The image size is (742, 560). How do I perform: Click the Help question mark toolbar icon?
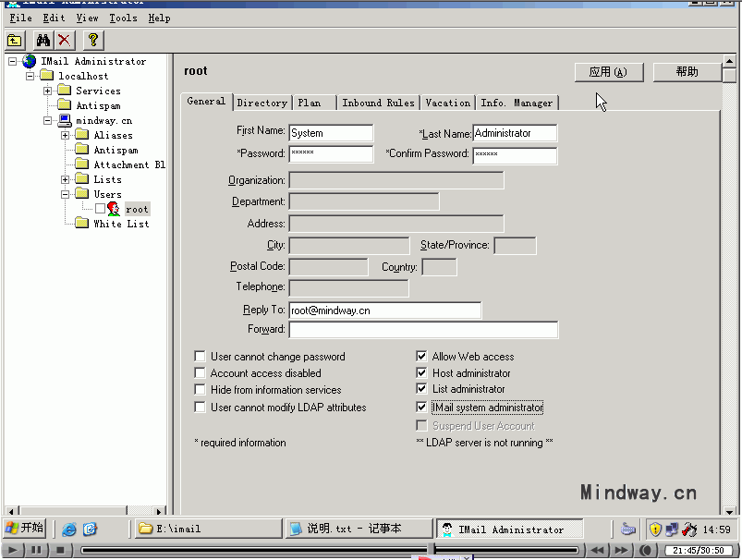click(x=92, y=41)
